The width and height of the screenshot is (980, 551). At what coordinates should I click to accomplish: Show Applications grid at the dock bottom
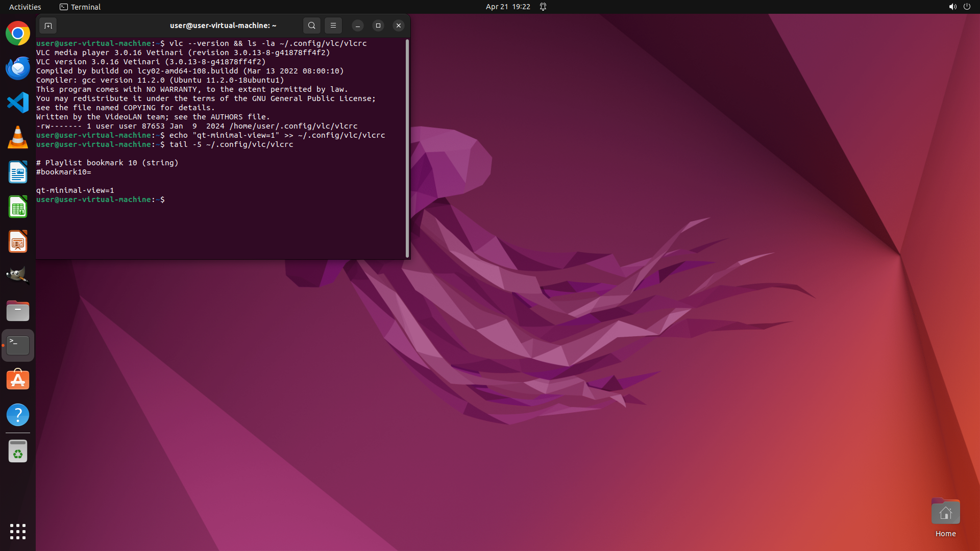18,532
